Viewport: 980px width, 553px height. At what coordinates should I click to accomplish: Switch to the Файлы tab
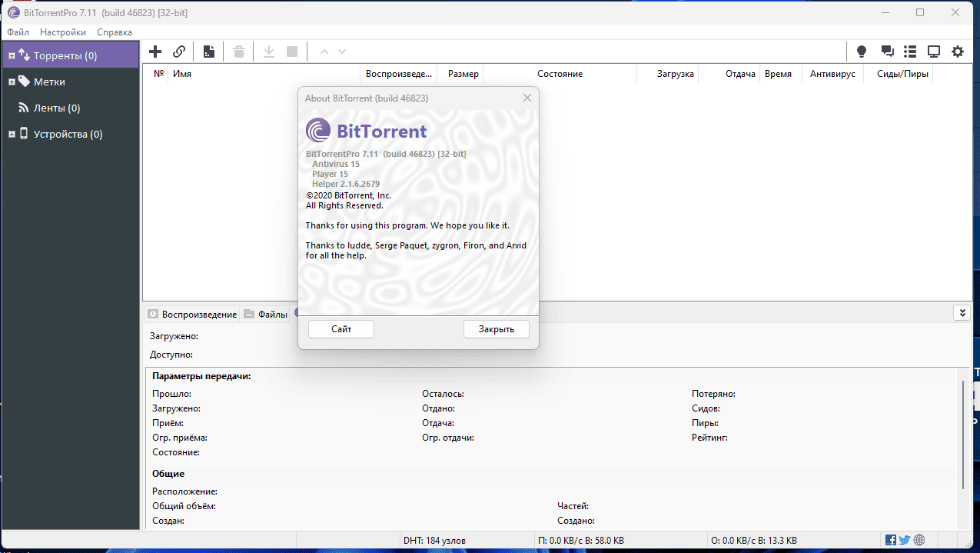pyautogui.click(x=266, y=314)
